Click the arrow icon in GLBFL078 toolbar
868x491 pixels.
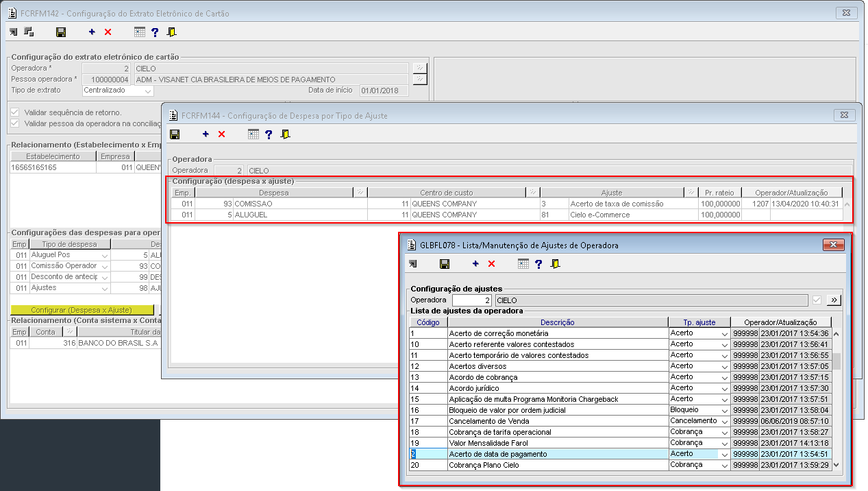(x=412, y=263)
